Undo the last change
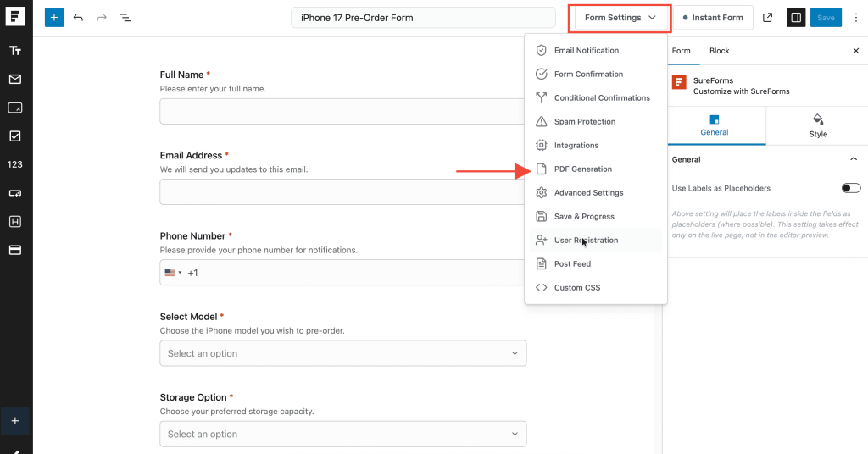 (78, 18)
